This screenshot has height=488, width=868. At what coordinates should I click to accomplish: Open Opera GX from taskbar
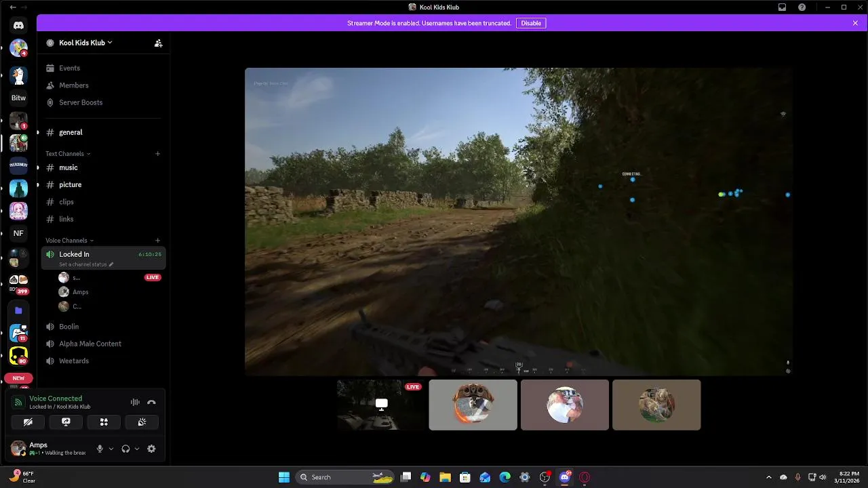585,477
